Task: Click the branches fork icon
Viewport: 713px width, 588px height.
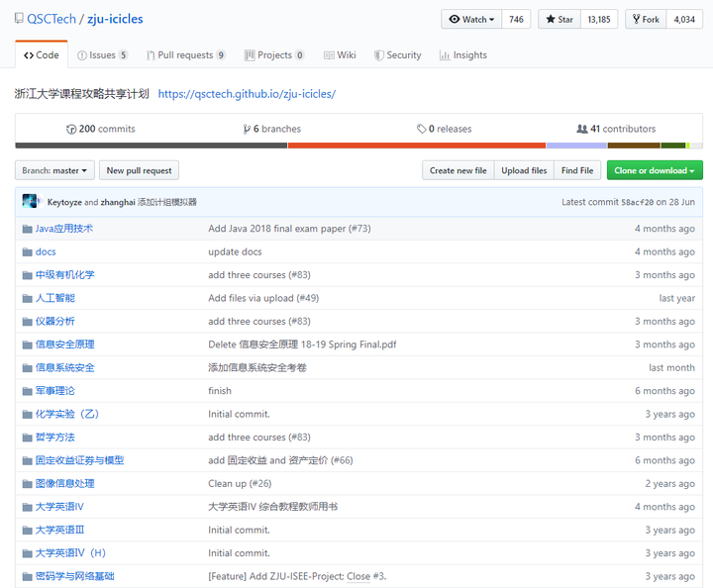Action: [247, 129]
